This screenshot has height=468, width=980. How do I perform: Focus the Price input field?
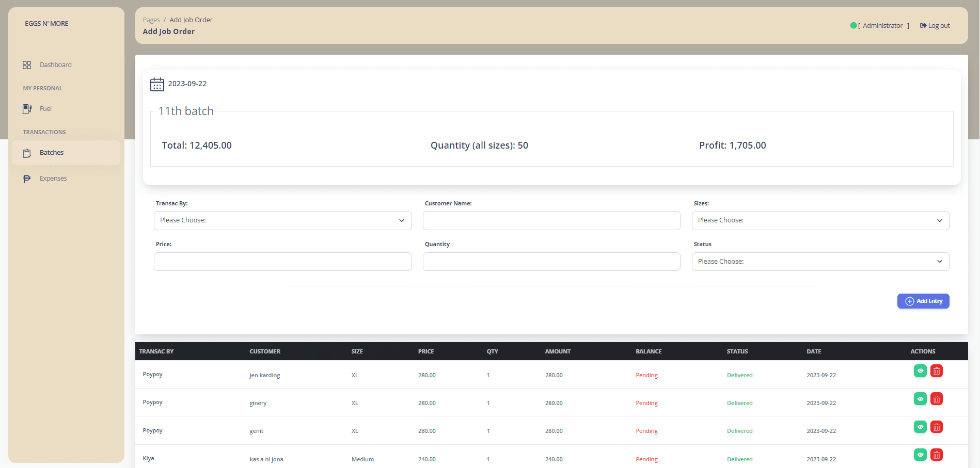point(283,262)
